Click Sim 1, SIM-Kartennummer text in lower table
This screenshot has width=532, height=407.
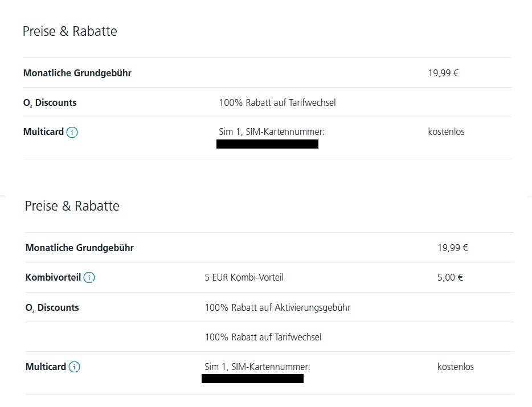coord(257,367)
